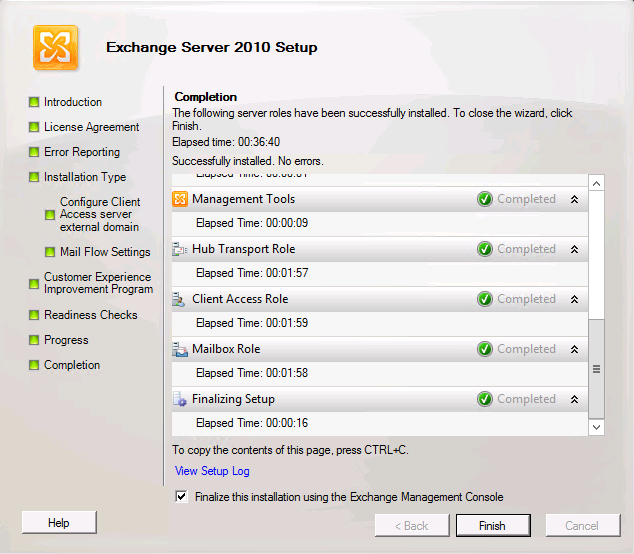Viewport: 634px width, 554px height.
Task: Click the green checkmark for Finalizing Setup
Action: (x=485, y=399)
